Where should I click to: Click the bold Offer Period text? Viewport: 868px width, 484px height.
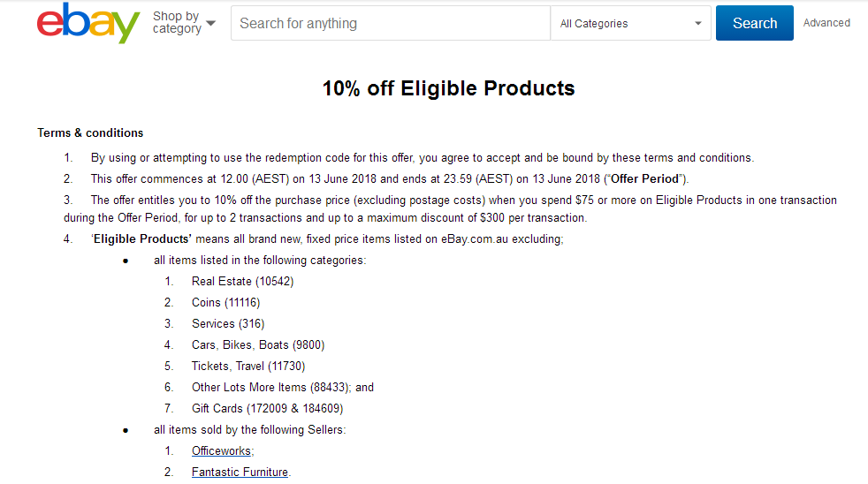644,178
